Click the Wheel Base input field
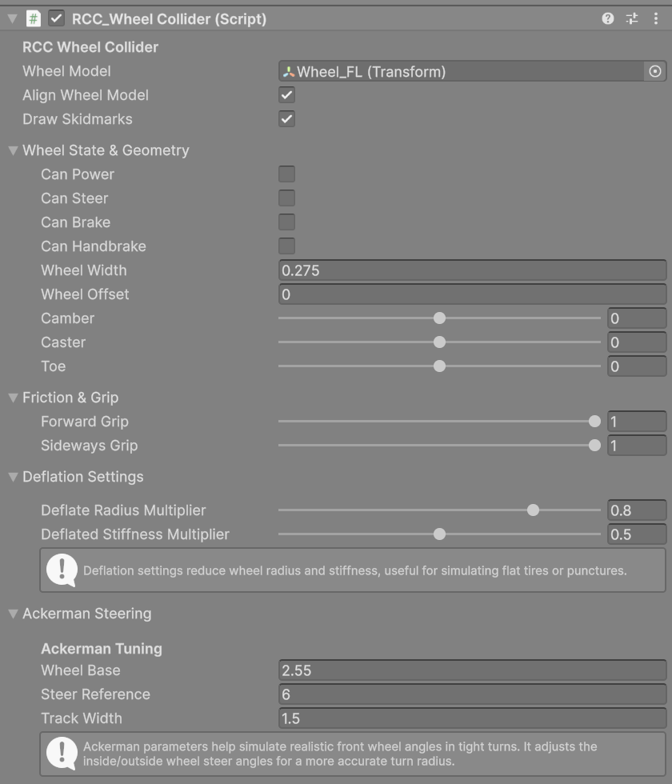Image resolution: width=672 pixels, height=784 pixels. coord(473,670)
